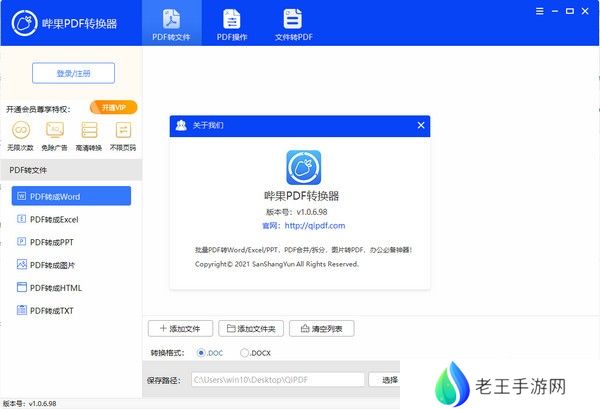Select PDF转成图片 in the sidebar
The height and width of the screenshot is (409, 600).
46,265
